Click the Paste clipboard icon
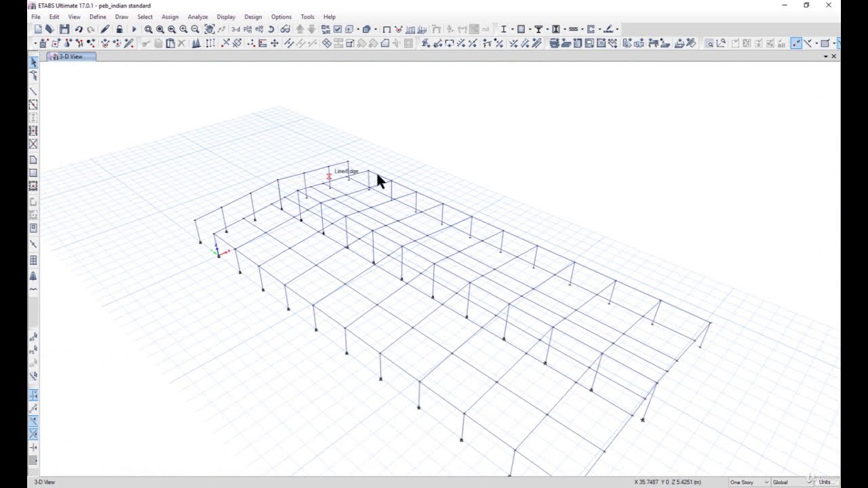 pyautogui.click(x=170, y=43)
